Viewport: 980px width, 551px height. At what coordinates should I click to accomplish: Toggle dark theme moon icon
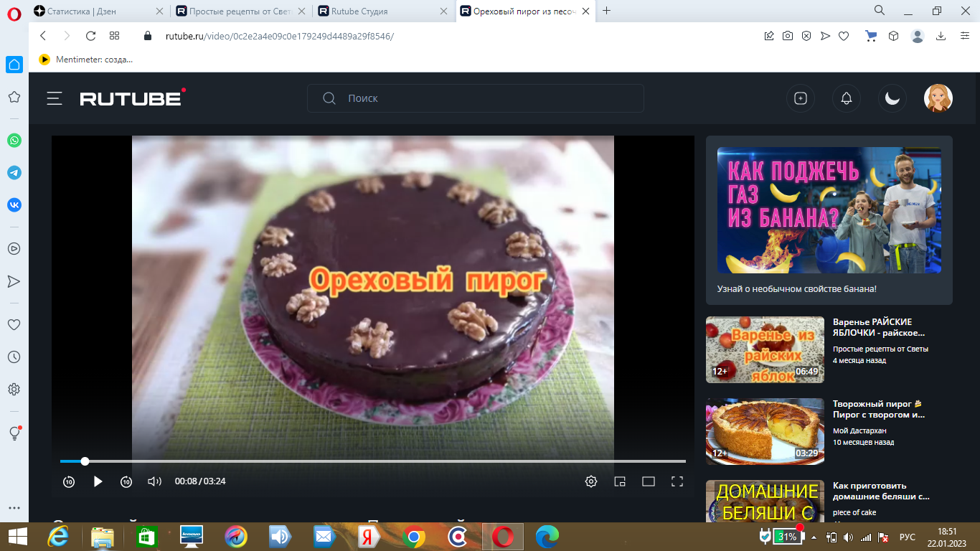pos(892,98)
